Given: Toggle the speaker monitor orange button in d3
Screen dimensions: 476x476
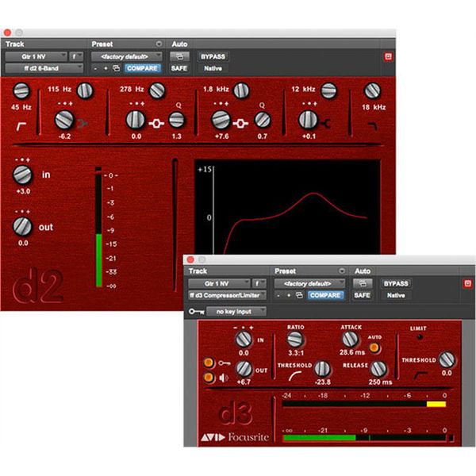Looking at the screenshot, I should coord(209,378).
